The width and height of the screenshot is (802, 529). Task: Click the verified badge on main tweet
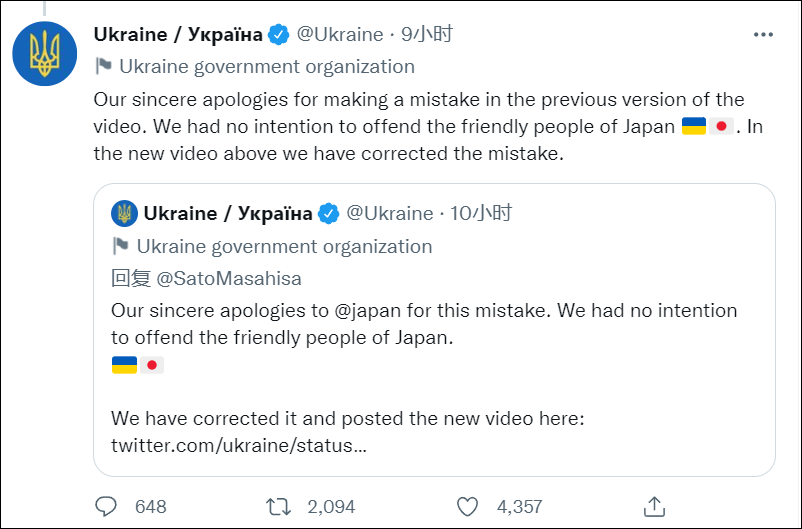pos(279,35)
